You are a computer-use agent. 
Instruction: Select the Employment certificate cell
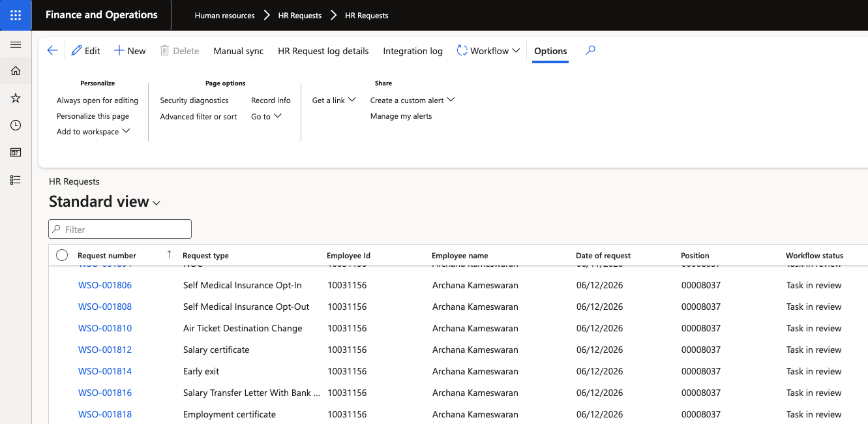pyautogui.click(x=230, y=414)
